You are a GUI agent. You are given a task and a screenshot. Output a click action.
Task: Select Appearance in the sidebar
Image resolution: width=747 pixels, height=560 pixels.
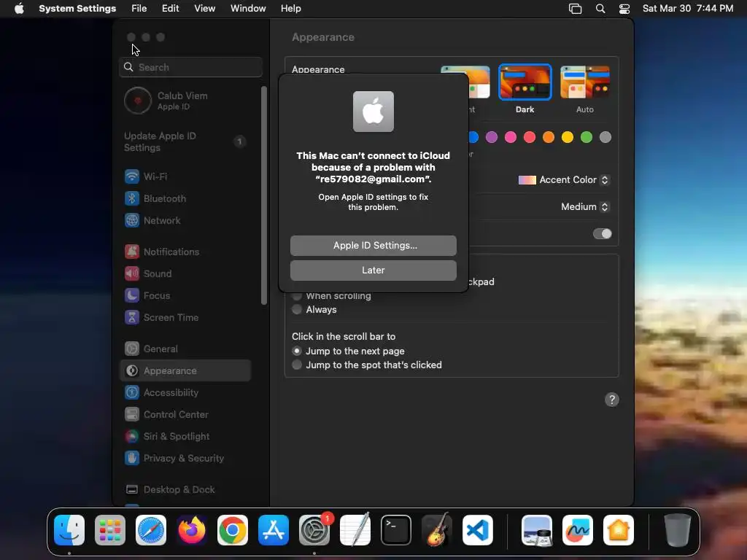(x=185, y=370)
